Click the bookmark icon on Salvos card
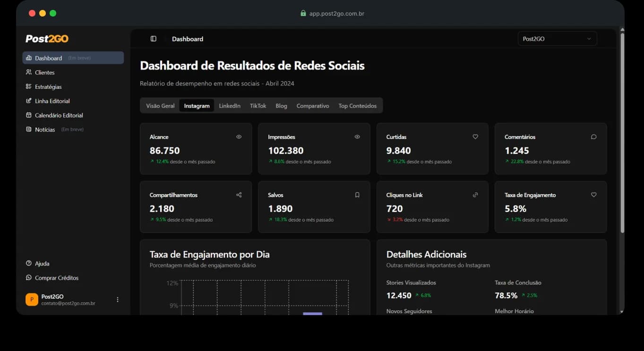Image resolution: width=644 pixels, height=351 pixels. [x=357, y=195]
